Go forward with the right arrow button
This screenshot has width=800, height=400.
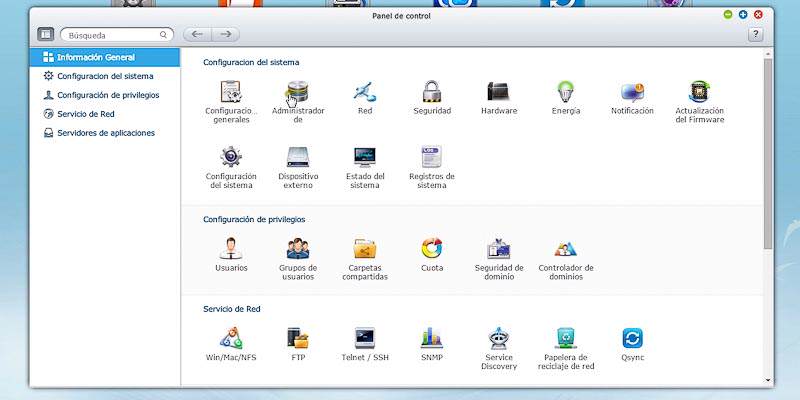coord(226,34)
